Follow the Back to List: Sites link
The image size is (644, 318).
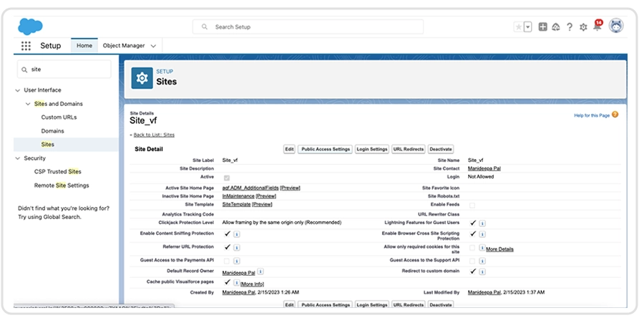click(x=153, y=135)
